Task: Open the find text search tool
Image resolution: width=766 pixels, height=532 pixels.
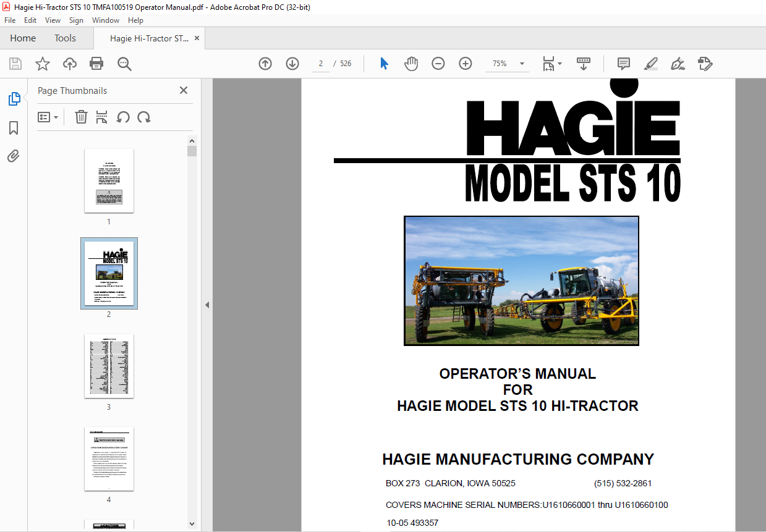Action: (124, 64)
